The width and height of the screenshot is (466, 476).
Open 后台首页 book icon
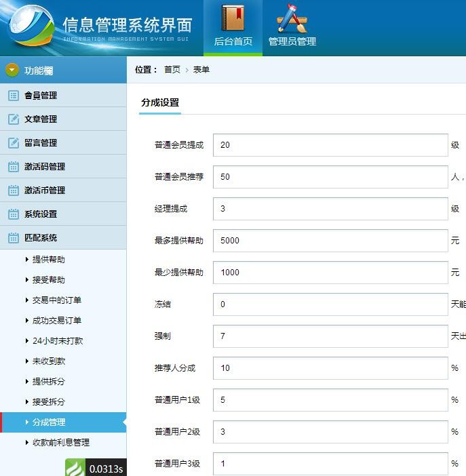(233, 18)
